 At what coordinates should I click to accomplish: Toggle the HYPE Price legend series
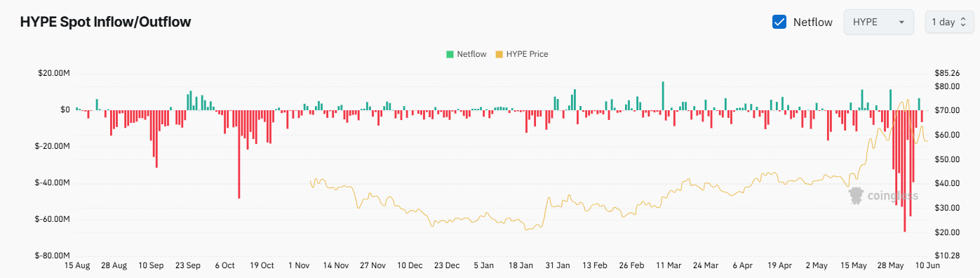(521, 54)
